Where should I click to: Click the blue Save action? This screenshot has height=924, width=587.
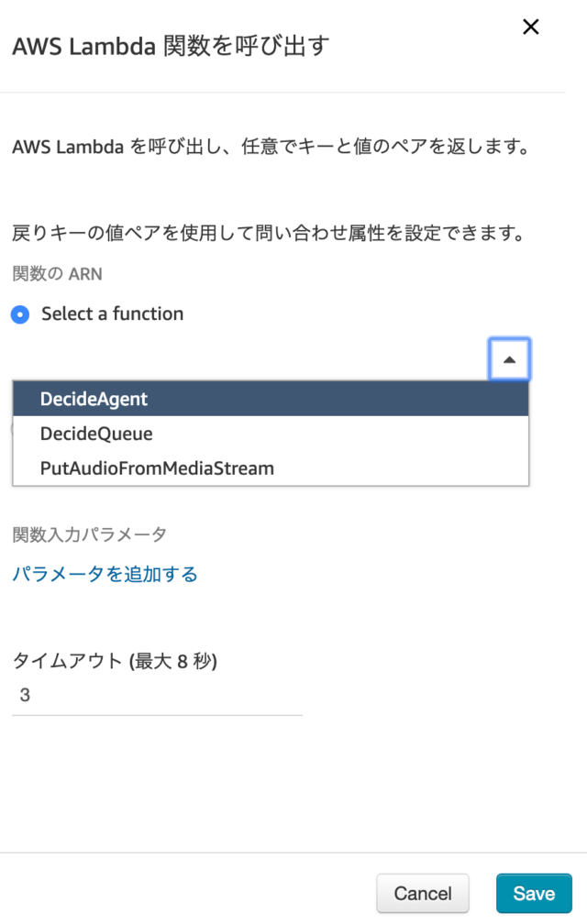534,893
